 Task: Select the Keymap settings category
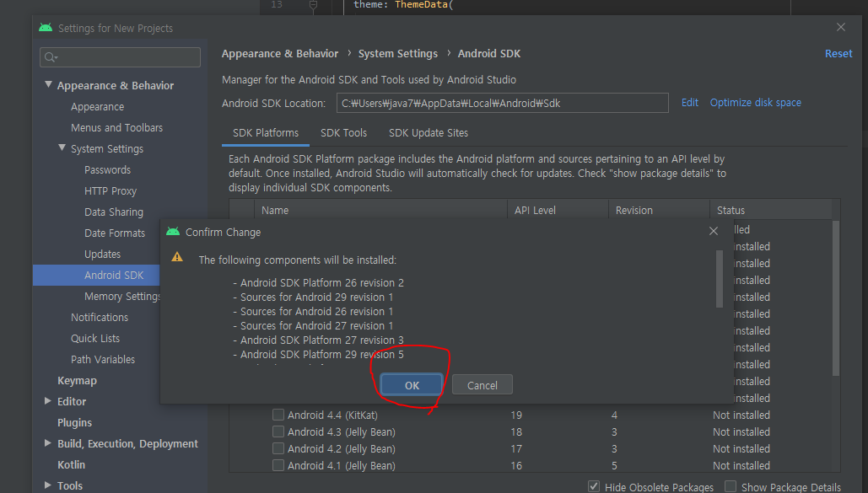click(x=77, y=381)
